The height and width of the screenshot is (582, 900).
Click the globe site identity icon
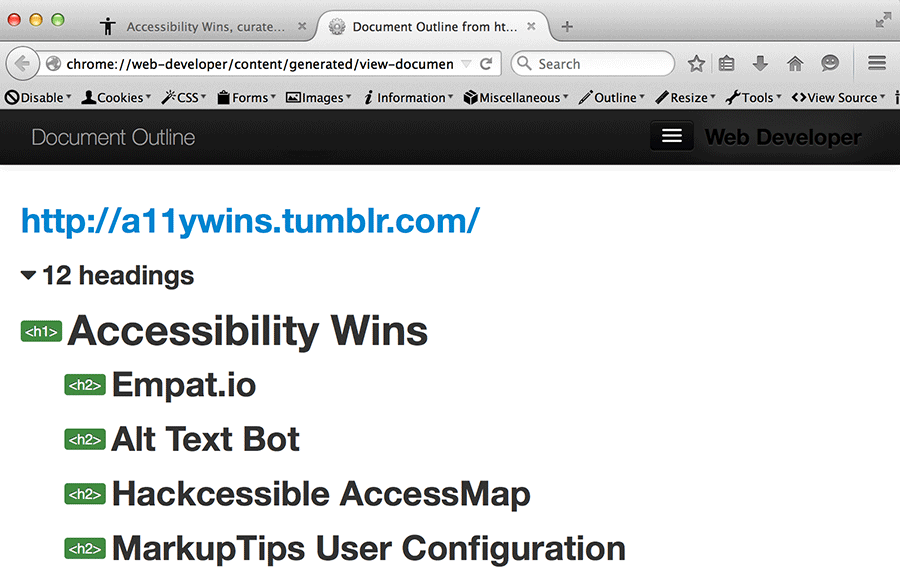click(53, 64)
